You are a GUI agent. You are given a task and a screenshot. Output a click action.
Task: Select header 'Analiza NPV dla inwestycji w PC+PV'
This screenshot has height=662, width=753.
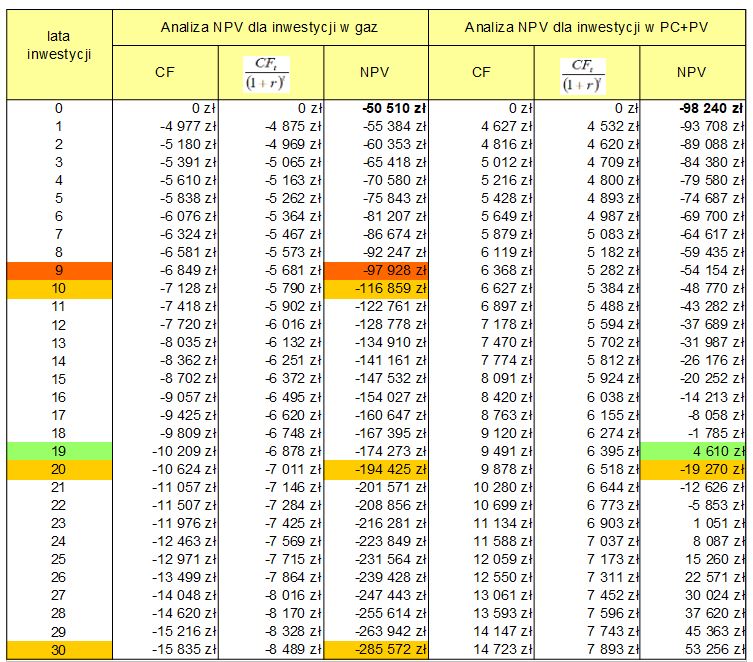point(587,27)
